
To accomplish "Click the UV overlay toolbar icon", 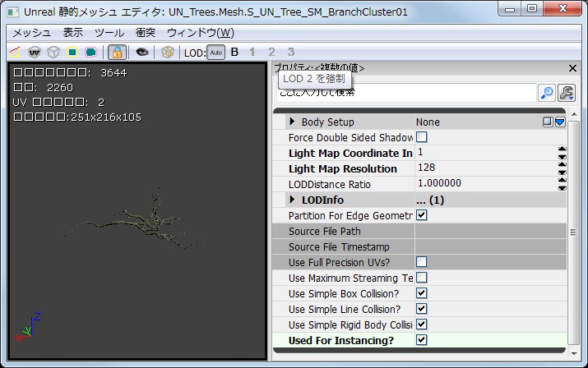I will coord(34,52).
